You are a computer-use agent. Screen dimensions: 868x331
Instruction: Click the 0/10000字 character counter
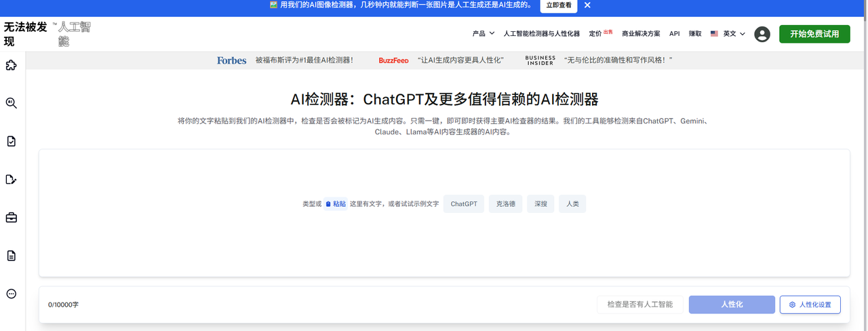[63, 305]
